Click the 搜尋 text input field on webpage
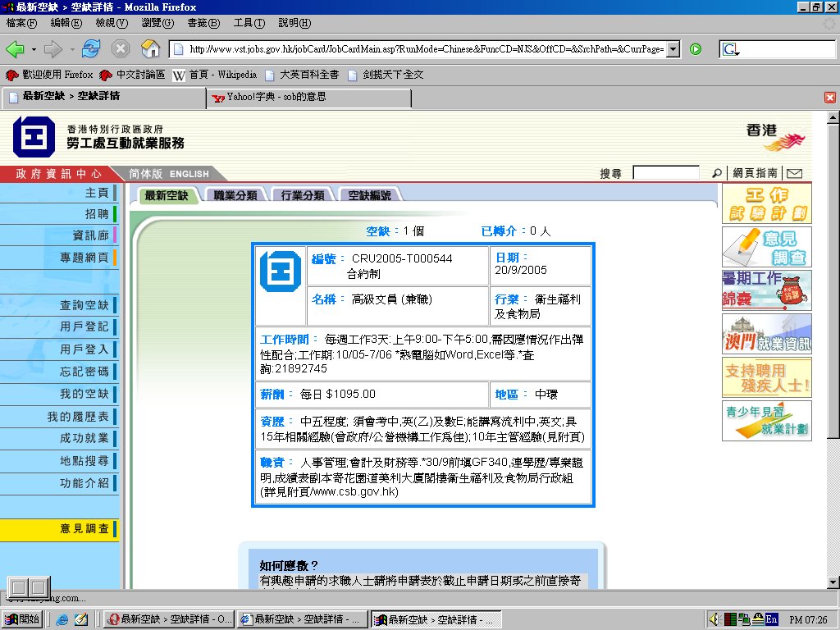 [x=665, y=173]
